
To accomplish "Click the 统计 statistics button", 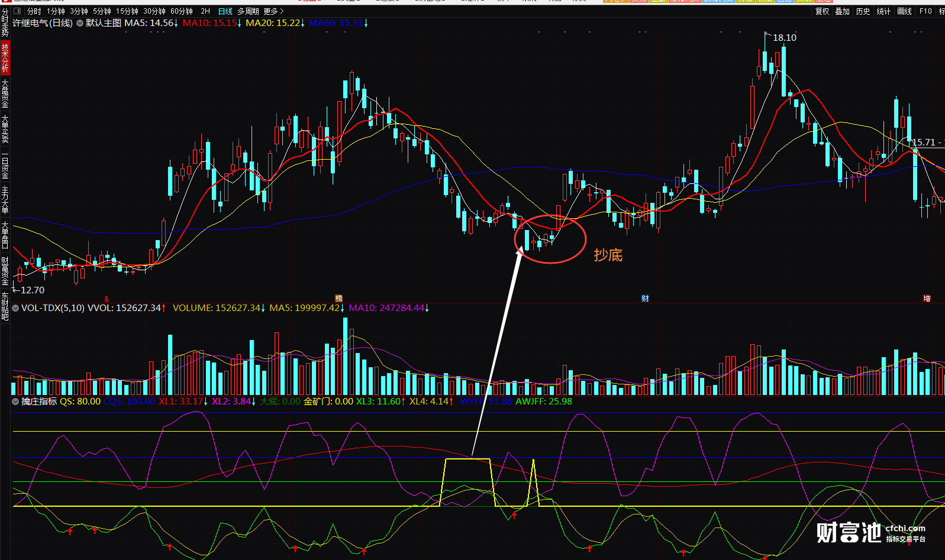I will (x=883, y=11).
